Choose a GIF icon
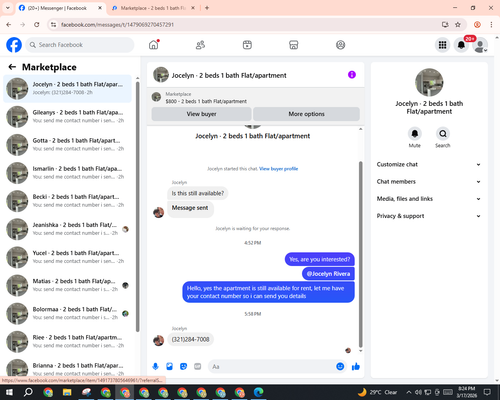 [198, 367]
